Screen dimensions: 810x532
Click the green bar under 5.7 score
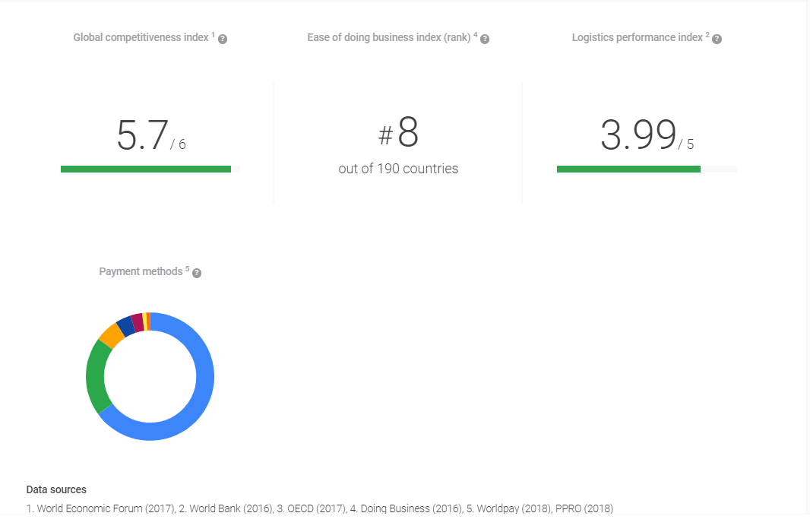click(145, 169)
